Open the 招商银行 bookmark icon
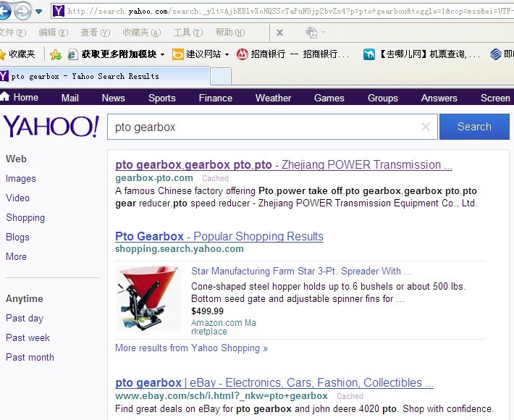This screenshot has width=514, height=420. pos(243,54)
